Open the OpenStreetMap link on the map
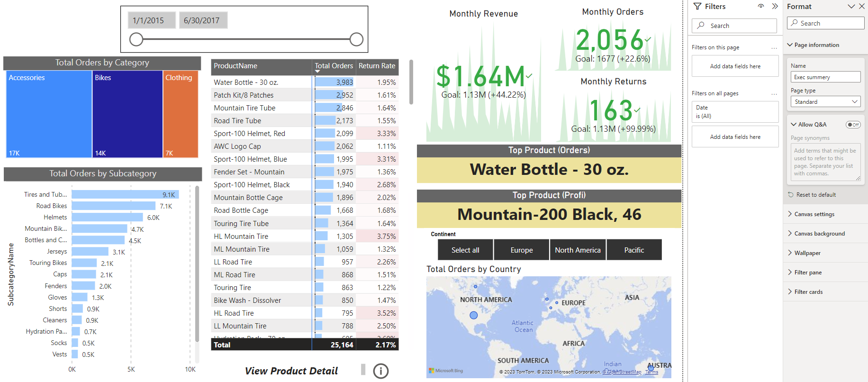 coord(622,372)
